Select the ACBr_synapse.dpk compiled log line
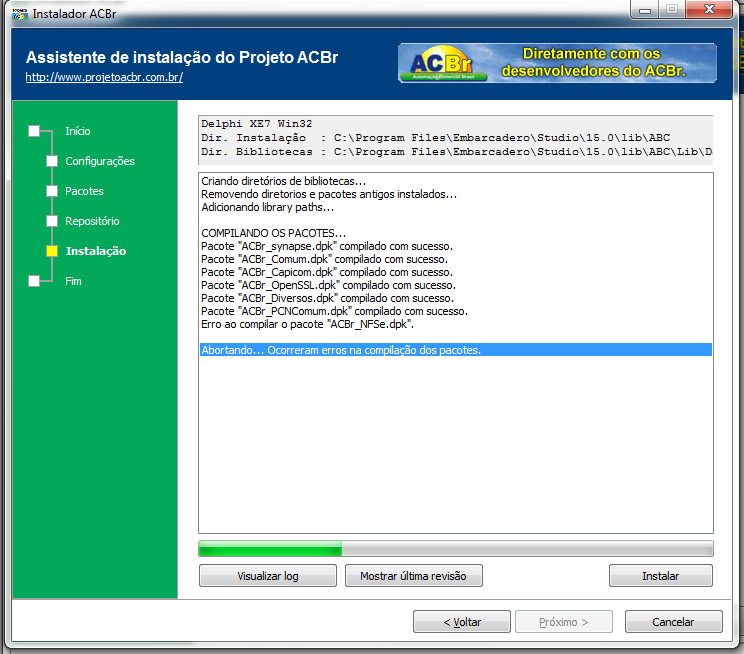The height and width of the screenshot is (654, 744). point(327,246)
